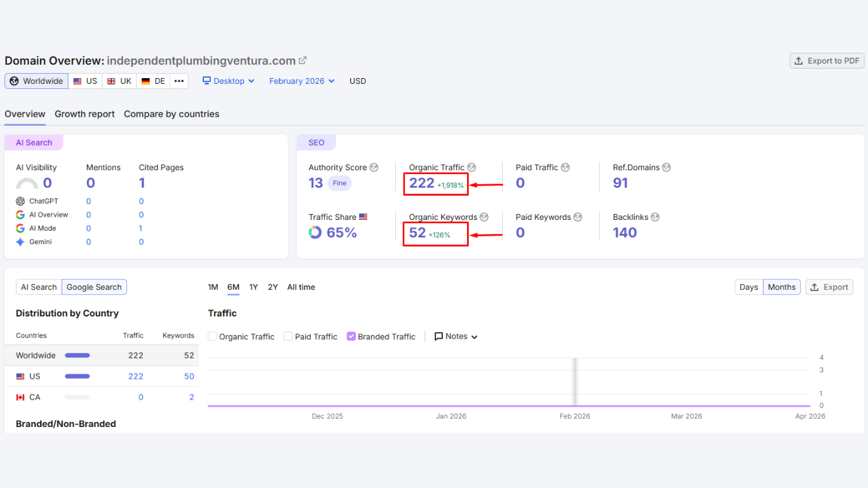This screenshot has height=488, width=868.
Task: Click the German flag icon in the region bar
Action: [146, 81]
